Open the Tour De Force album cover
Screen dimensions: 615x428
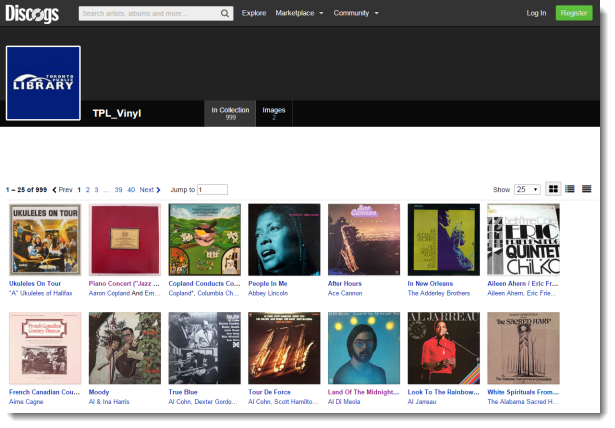point(284,348)
